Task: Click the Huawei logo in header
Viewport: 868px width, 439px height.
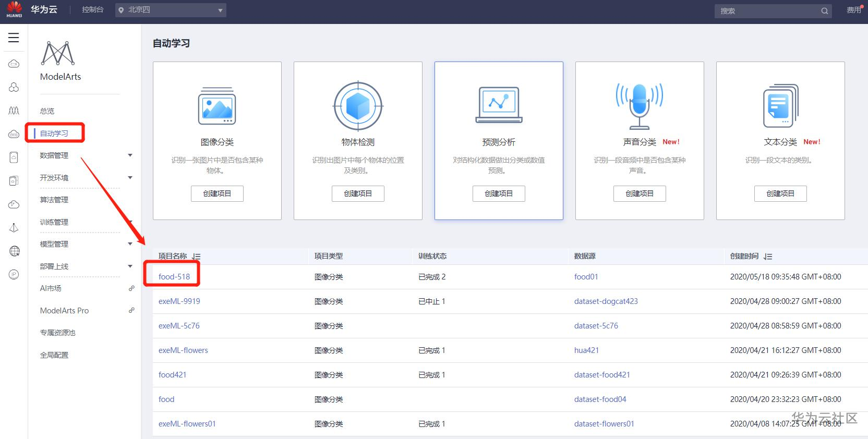Action: 14,9
